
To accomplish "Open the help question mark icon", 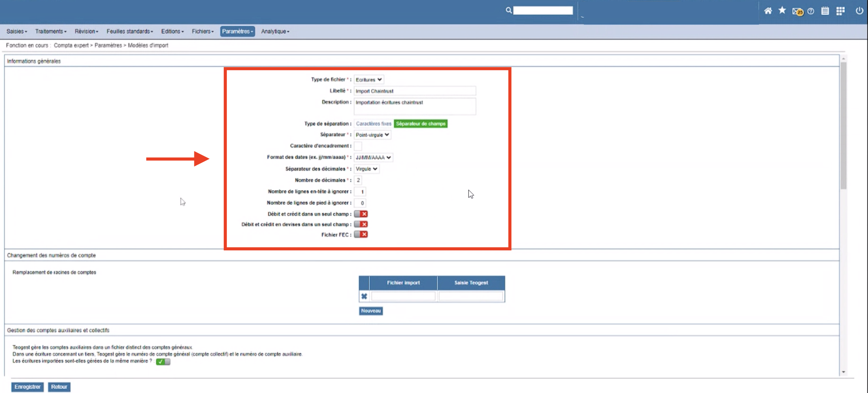I will pos(811,11).
